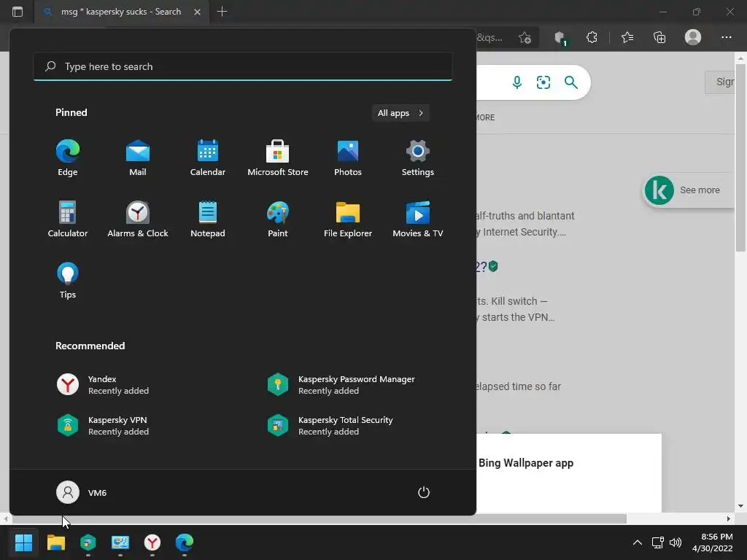
Task: Open the VM6 user account menu
Action: tap(82, 492)
